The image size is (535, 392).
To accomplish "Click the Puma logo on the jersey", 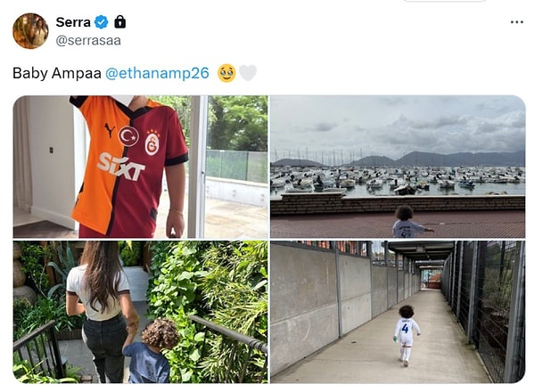I will pos(110,130).
